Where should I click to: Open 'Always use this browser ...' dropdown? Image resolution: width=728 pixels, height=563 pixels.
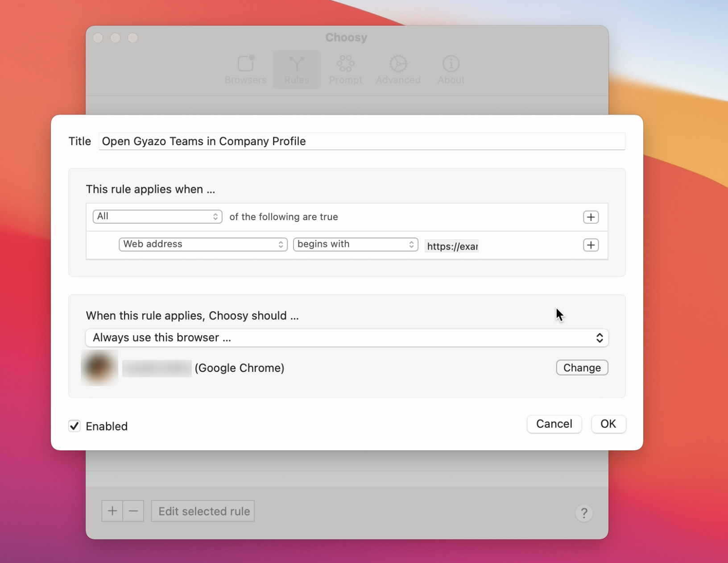347,338
